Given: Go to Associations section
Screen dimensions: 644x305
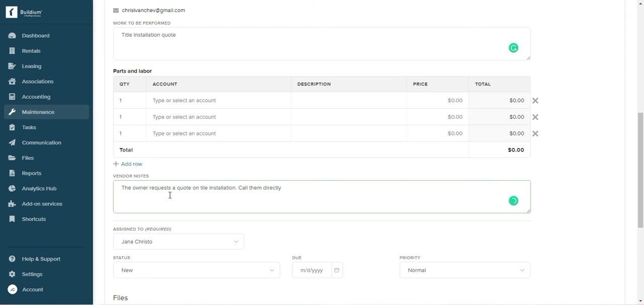Looking at the screenshot, I should (x=38, y=82).
